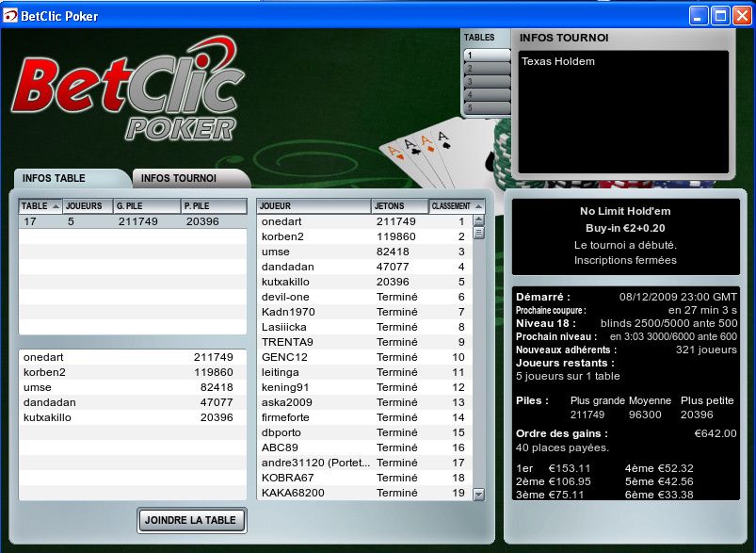Image resolution: width=756 pixels, height=553 pixels.
Task: Click blinds 2500/5000 ante 500 level text
Action: (x=668, y=323)
